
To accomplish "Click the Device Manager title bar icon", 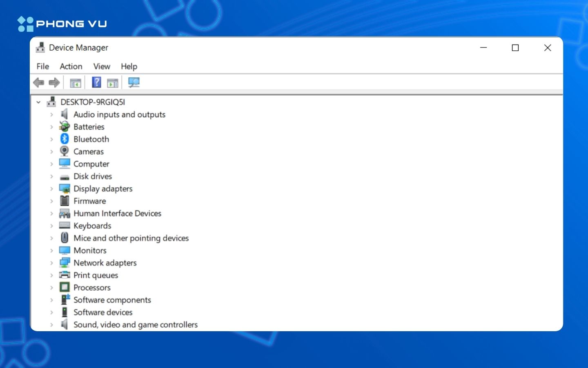I will (40, 47).
